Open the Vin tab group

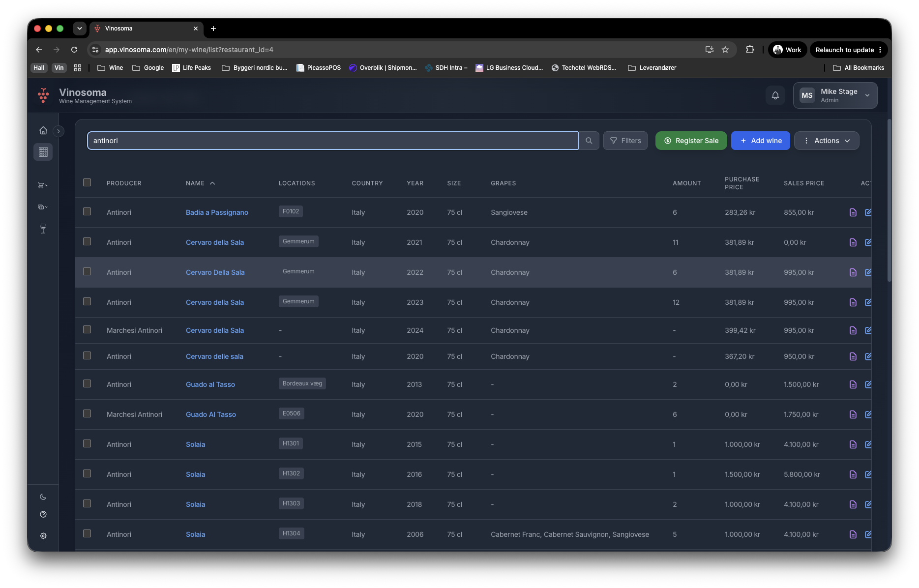pos(59,68)
